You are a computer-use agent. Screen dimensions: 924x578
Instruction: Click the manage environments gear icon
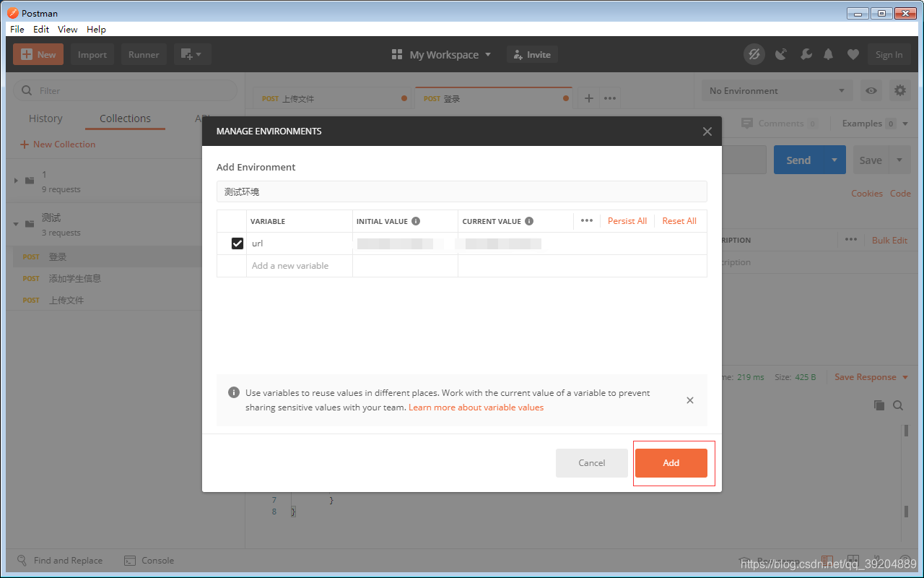[x=899, y=90]
